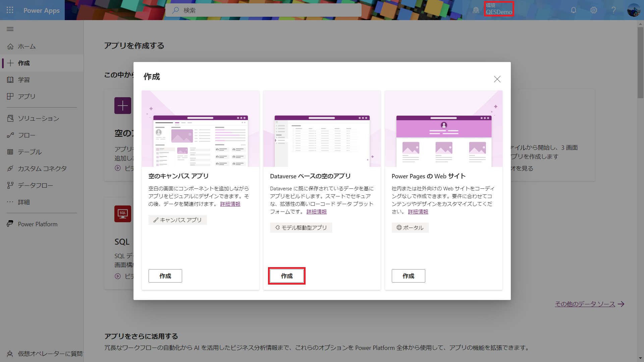
Task: Click the purple plus blank app tile icon
Action: click(x=123, y=106)
